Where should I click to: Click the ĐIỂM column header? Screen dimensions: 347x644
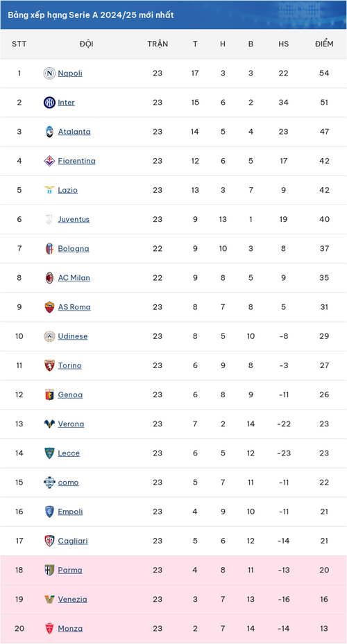(x=324, y=44)
